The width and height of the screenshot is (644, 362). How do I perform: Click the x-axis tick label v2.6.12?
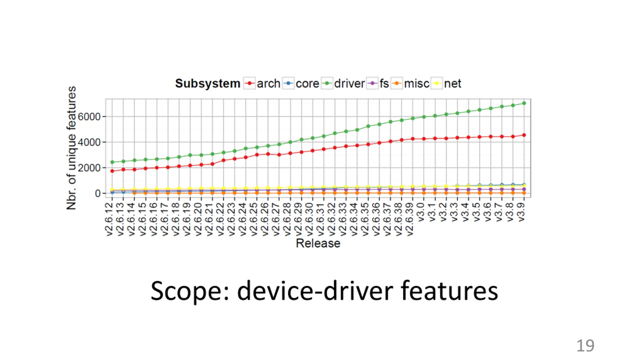coord(109,219)
